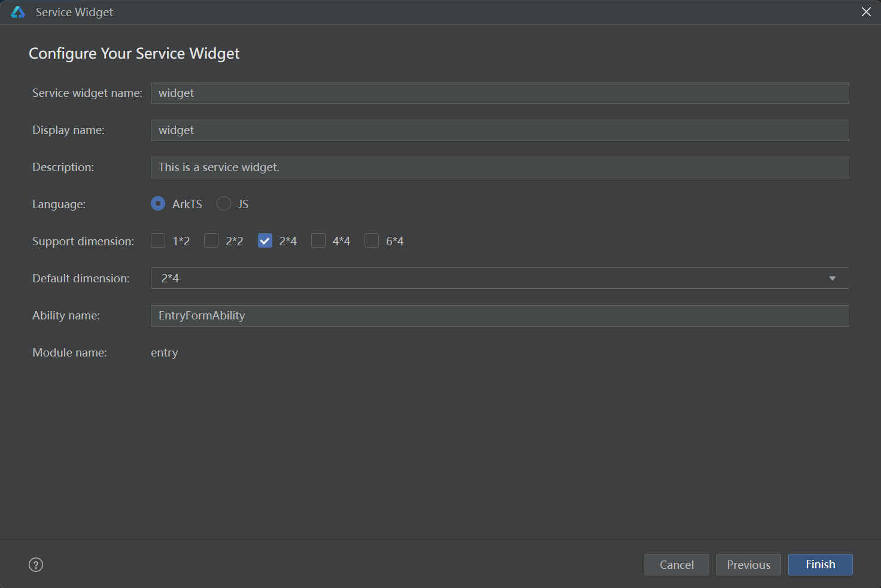The width and height of the screenshot is (881, 588).
Task: Uncheck the 2*4 dimension checkbox
Action: point(265,241)
